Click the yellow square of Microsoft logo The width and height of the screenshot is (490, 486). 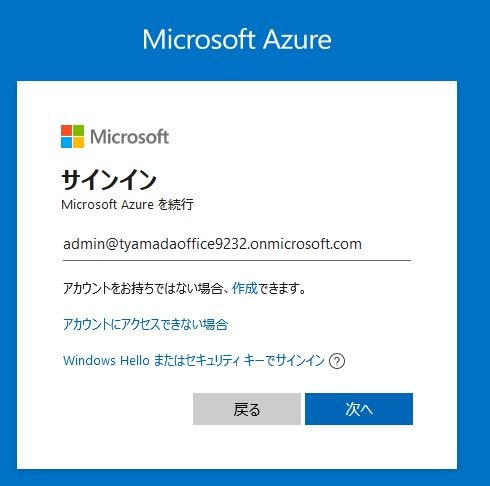pos(78,142)
